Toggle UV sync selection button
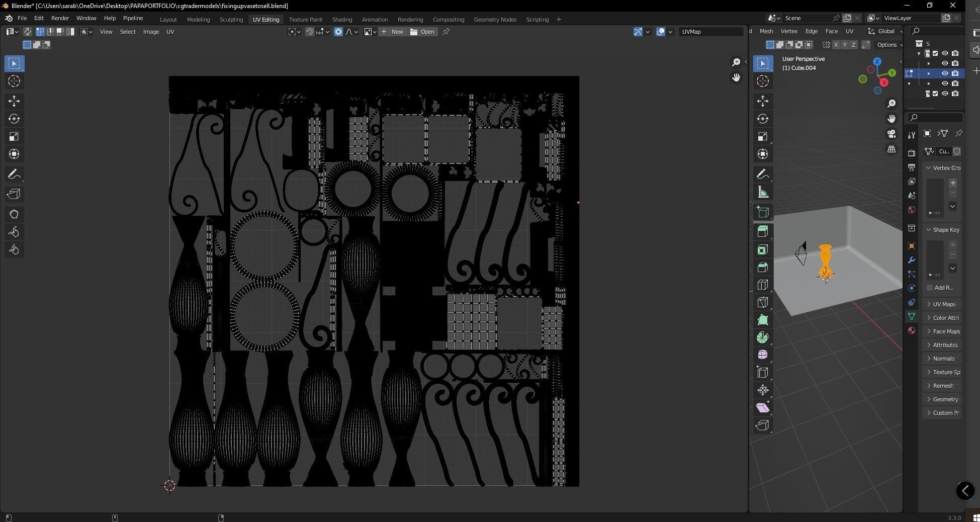980x522 pixels. coord(27,32)
